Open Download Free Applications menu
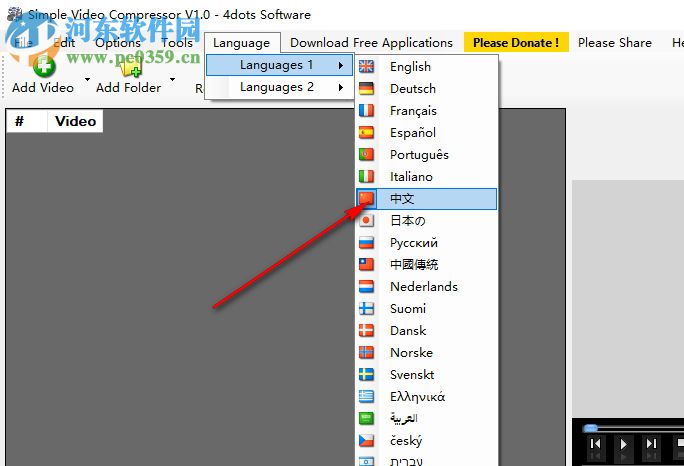Screen dimensions: 684x466 [x=371, y=43]
